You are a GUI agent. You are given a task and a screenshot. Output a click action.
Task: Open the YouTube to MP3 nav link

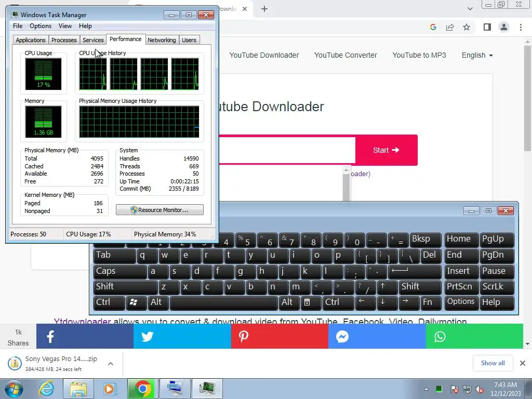(x=419, y=55)
